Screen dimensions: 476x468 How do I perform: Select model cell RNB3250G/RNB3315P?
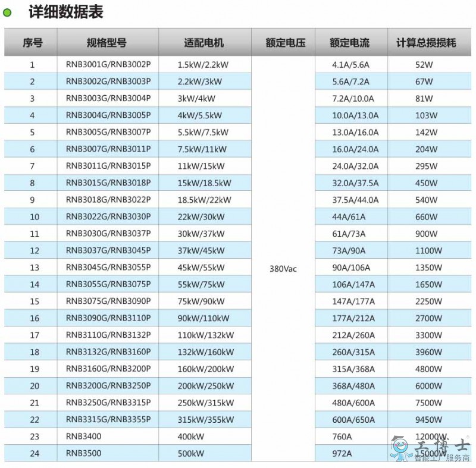click(x=108, y=403)
